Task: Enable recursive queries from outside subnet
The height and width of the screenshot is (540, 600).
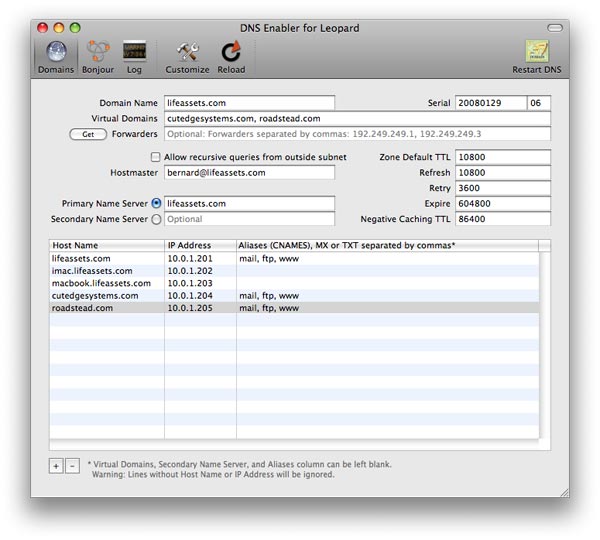Action: pyautogui.click(x=155, y=157)
